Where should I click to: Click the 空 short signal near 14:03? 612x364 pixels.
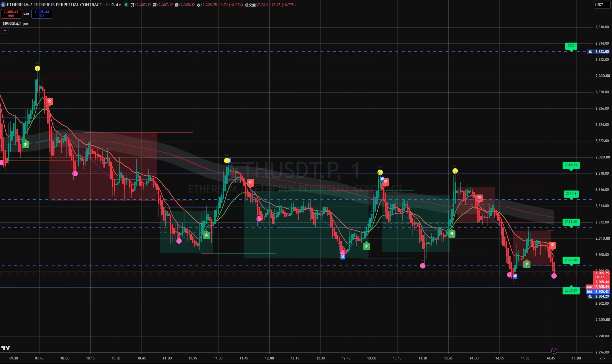pyautogui.click(x=479, y=198)
